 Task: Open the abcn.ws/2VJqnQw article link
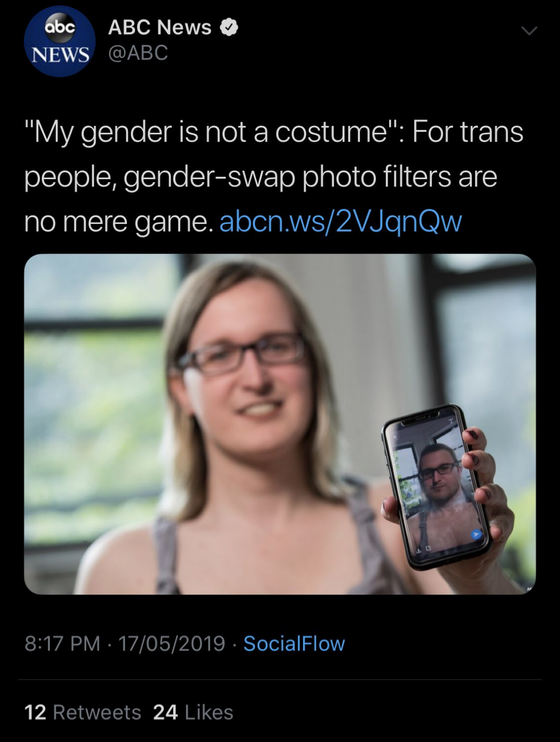[340, 221]
